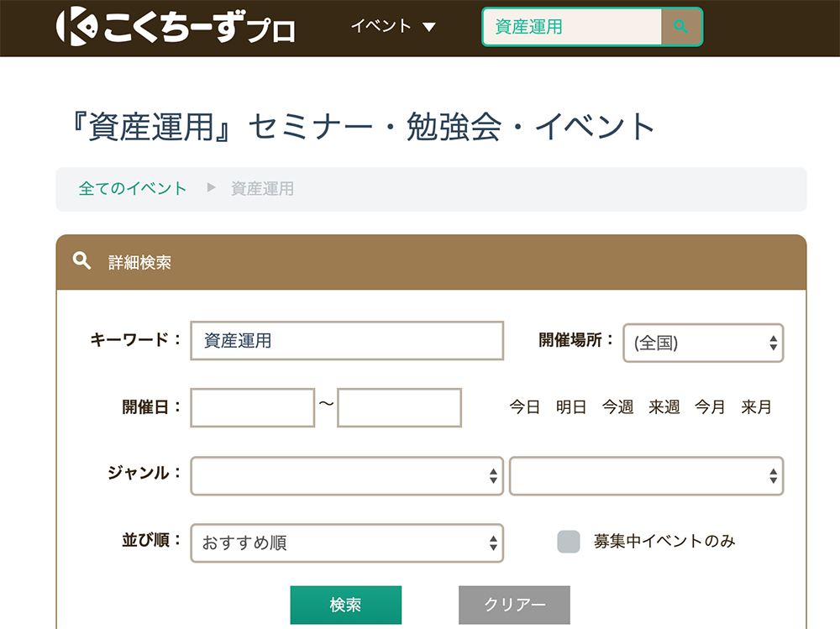Click the header search magnifier button

click(681, 27)
